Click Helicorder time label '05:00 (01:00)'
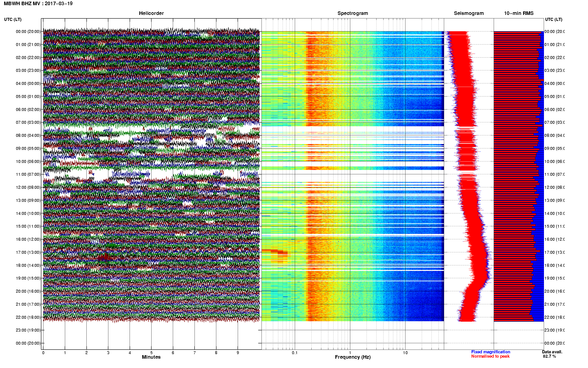 pyautogui.click(x=28, y=96)
